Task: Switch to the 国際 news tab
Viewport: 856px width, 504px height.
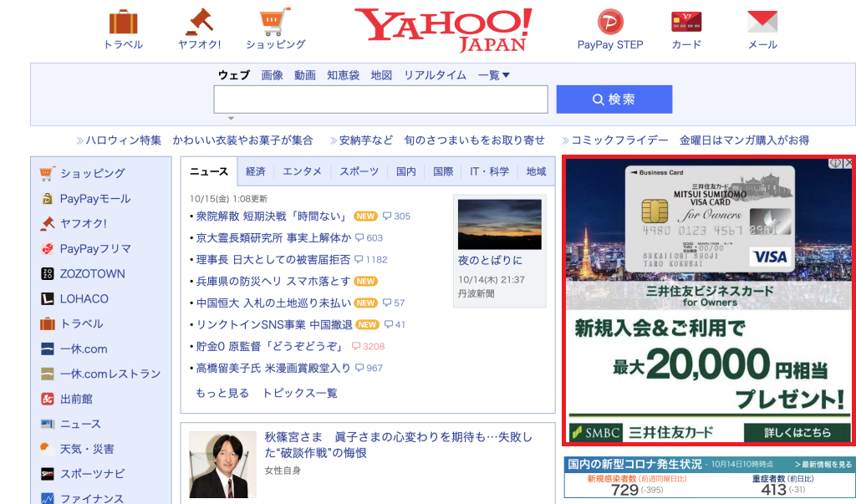Action: 443,171
